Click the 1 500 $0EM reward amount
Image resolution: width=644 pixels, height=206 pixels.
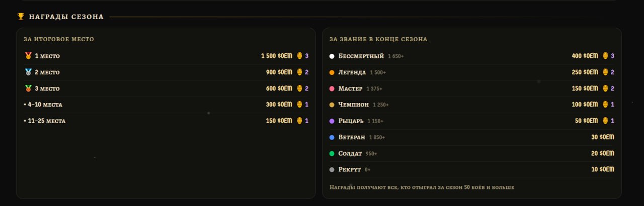pos(277,56)
